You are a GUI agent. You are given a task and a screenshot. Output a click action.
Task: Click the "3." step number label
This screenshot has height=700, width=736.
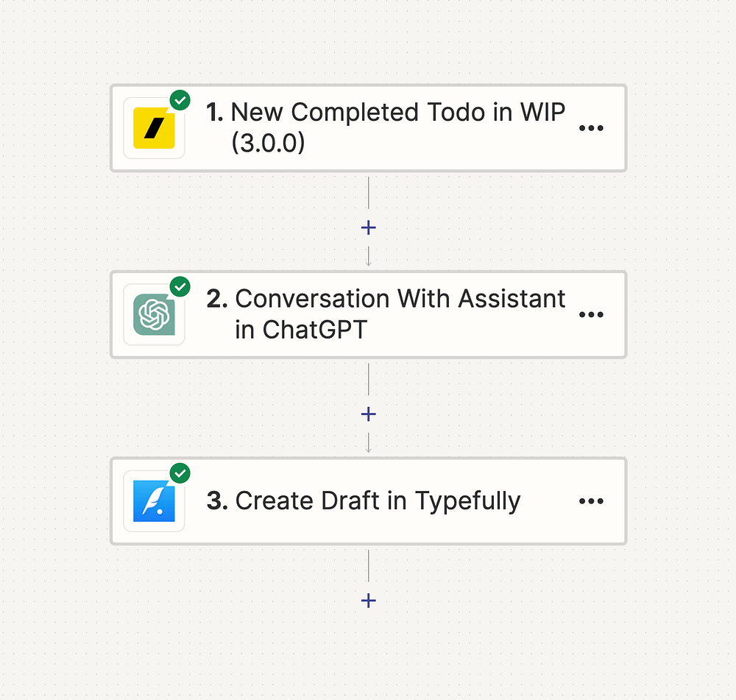point(217,501)
